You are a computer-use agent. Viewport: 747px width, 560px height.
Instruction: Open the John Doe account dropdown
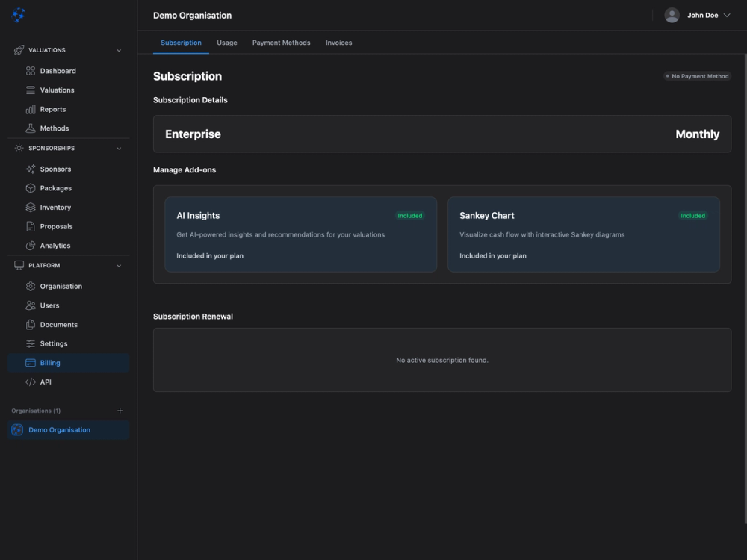click(x=696, y=14)
